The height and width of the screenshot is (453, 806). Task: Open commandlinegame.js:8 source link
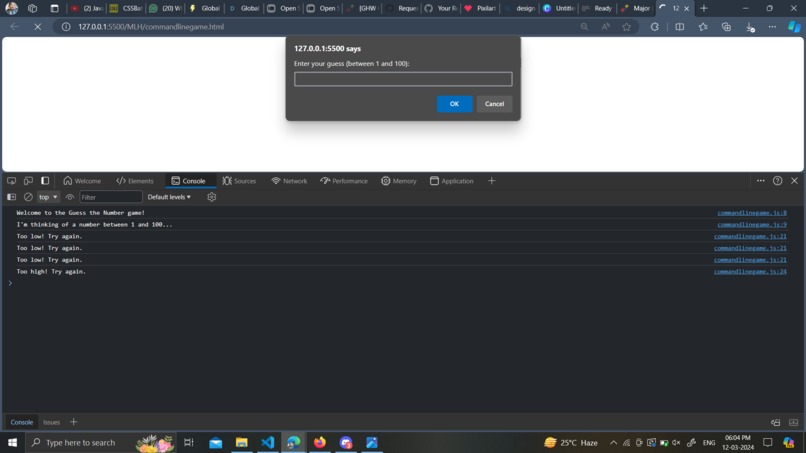752,213
